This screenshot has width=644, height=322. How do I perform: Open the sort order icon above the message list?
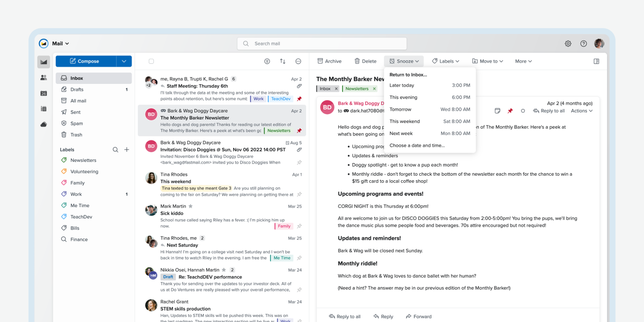[282, 61]
